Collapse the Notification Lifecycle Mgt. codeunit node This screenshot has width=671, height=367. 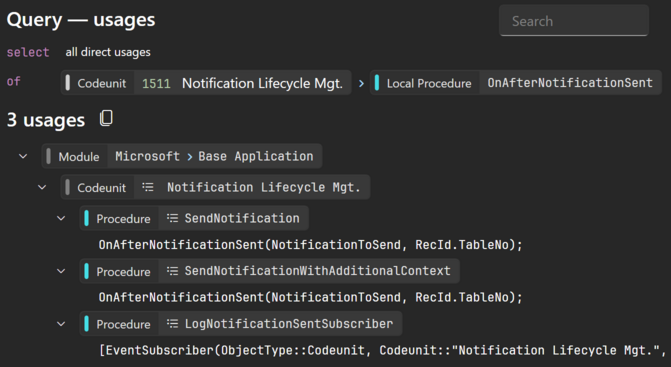pos(42,187)
